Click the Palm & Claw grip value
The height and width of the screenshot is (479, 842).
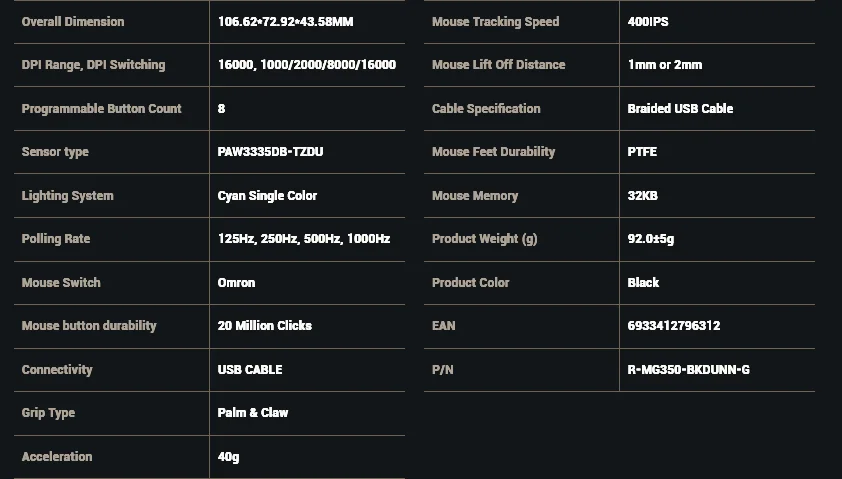[252, 413]
